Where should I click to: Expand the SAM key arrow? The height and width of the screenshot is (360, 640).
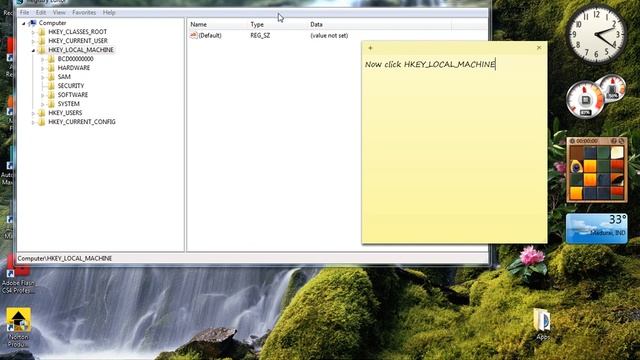[x=42, y=77]
